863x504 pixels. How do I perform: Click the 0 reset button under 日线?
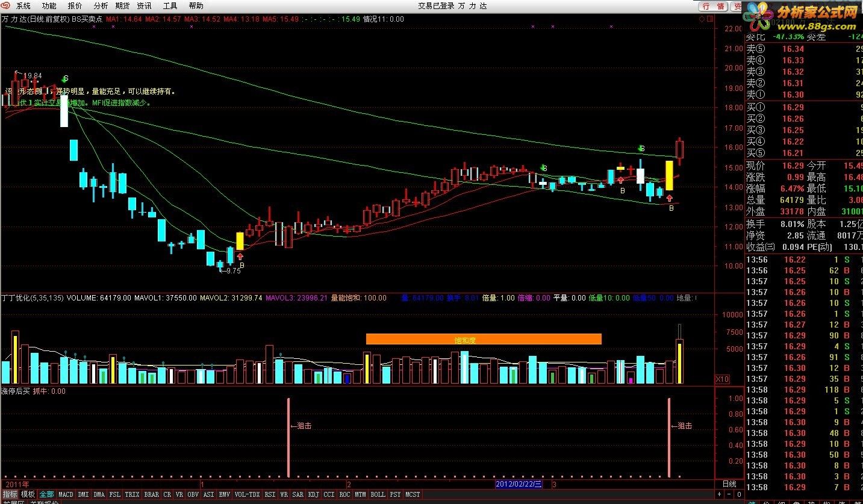click(738, 494)
